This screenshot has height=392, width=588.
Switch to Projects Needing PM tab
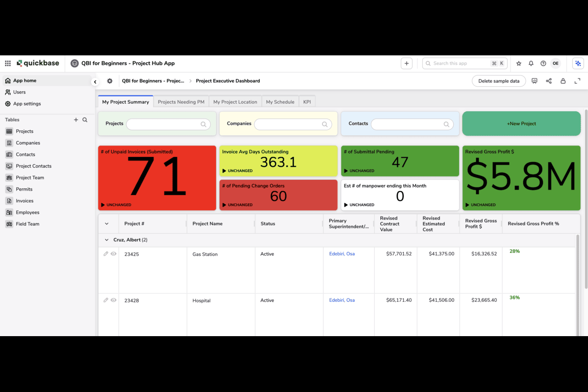point(181,102)
